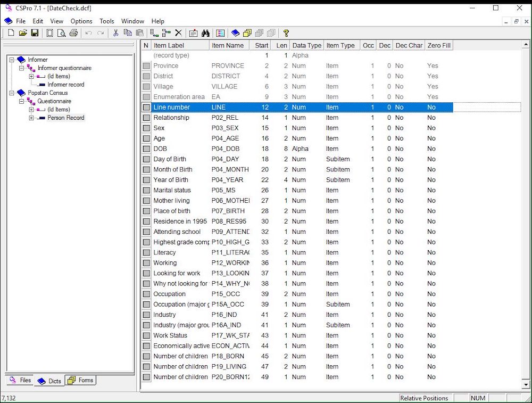Image resolution: width=532 pixels, height=403 pixels.
Task: Click the note box beside Work Status row
Action: click(x=146, y=335)
